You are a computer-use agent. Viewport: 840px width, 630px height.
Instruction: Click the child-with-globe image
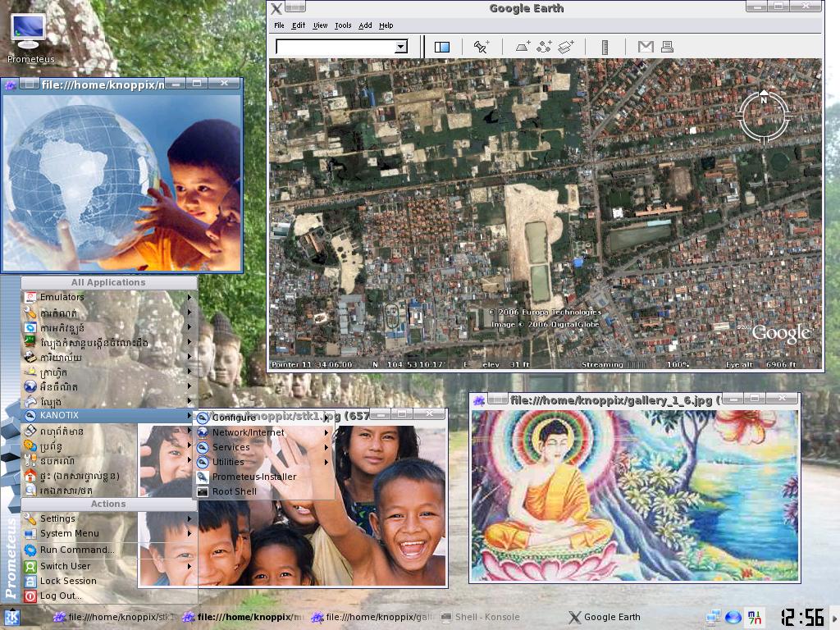point(121,183)
